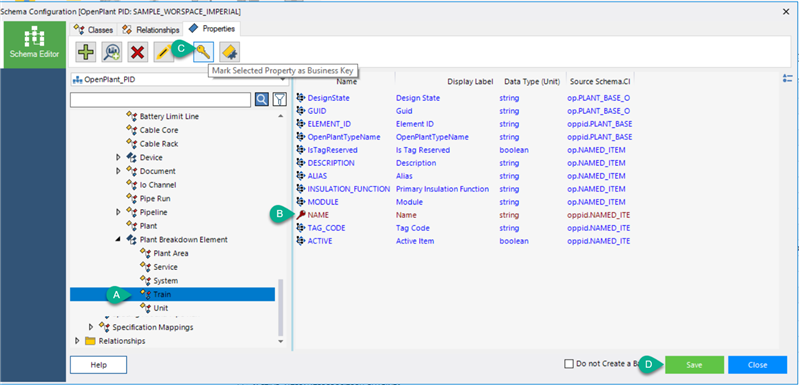Click the class icon beside Pipe Run
This screenshot has height=385, width=799.
[x=131, y=199]
